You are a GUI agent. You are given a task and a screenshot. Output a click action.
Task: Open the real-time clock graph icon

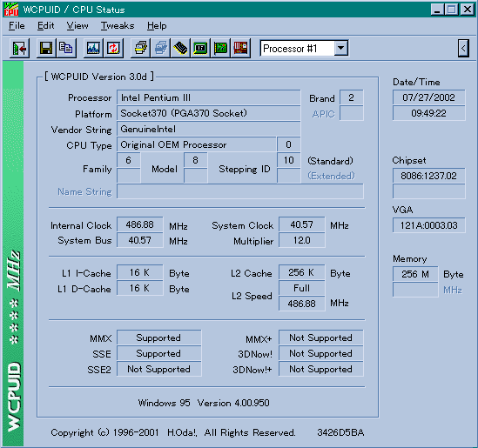93,48
